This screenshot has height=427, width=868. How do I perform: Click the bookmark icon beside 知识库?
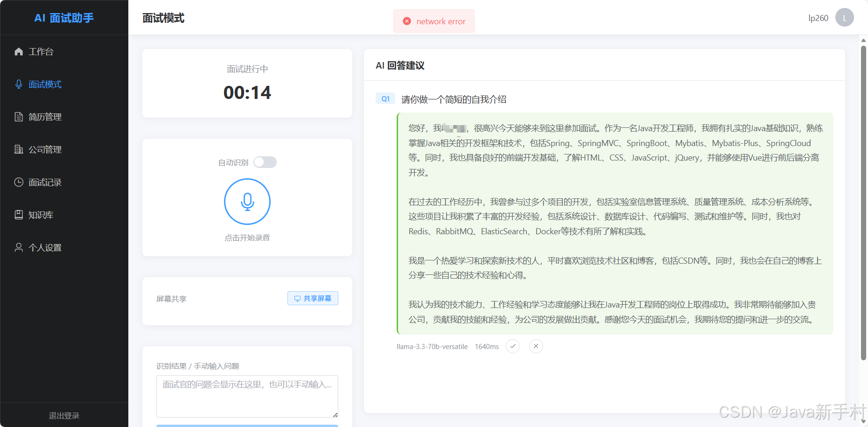pyautogui.click(x=19, y=215)
